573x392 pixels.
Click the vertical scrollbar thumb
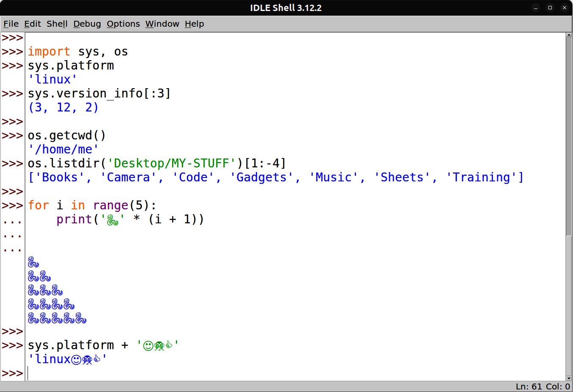(x=569, y=304)
